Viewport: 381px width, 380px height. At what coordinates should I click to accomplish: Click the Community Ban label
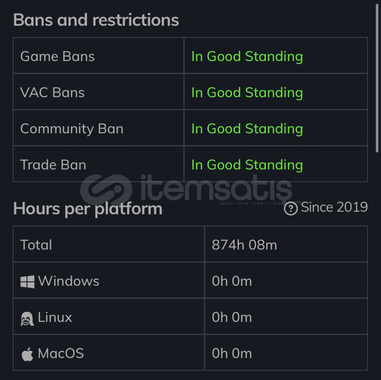coord(72,129)
